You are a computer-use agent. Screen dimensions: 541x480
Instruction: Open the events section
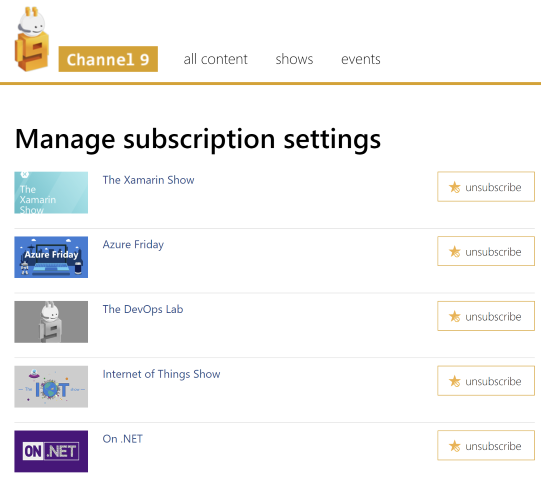click(361, 59)
